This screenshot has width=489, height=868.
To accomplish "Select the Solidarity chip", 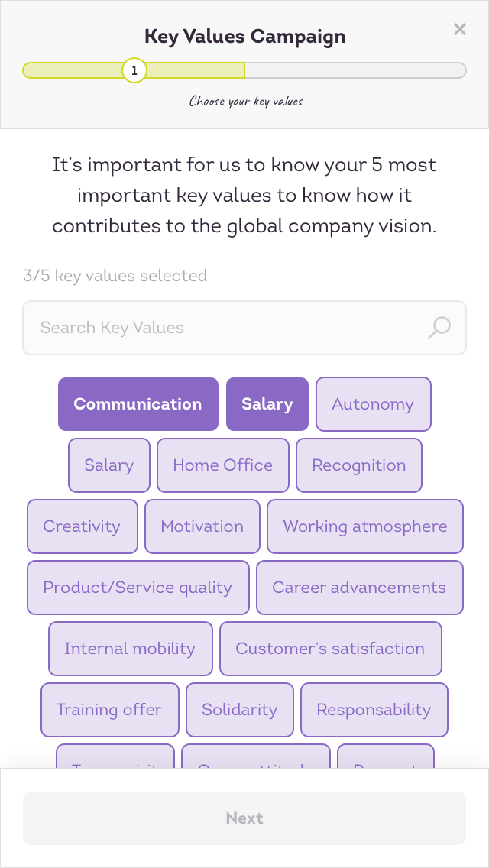I will coord(239,710).
